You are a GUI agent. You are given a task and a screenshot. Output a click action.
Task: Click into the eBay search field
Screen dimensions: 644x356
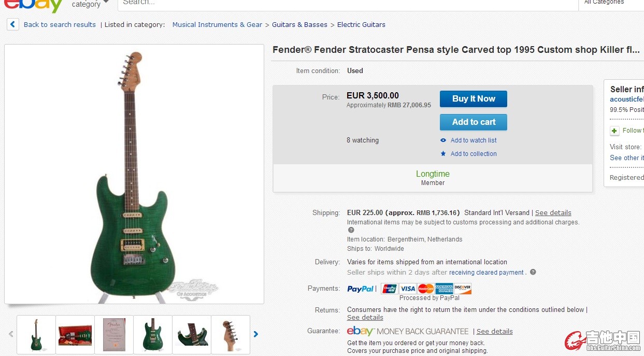pos(347,3)
